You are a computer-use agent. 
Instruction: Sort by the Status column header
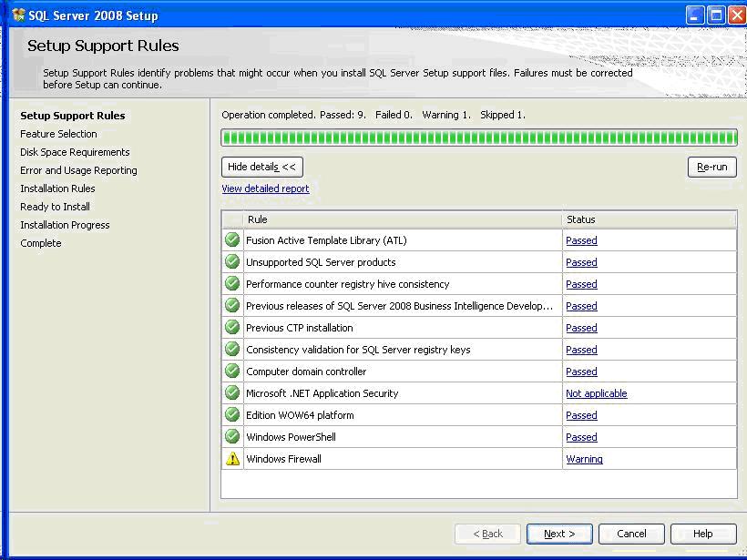(649, 219)
